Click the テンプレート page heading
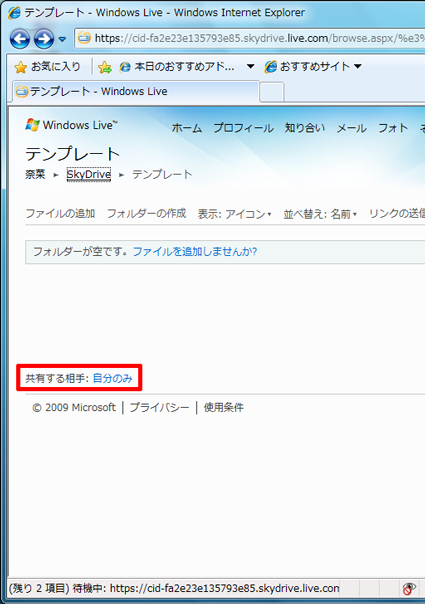Screen dimensions: 425x604 click(x=73, y=154)
